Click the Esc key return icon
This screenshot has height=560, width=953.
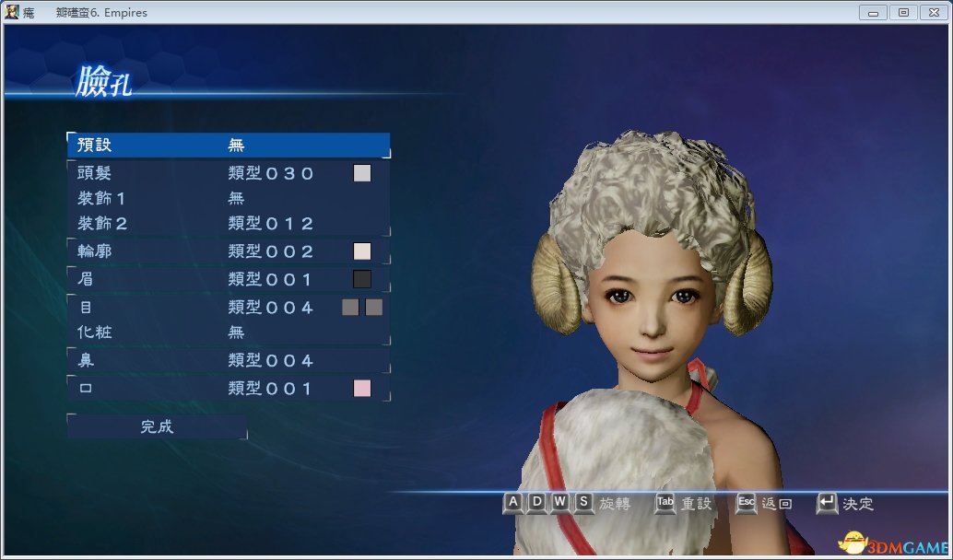click(746, 503)
